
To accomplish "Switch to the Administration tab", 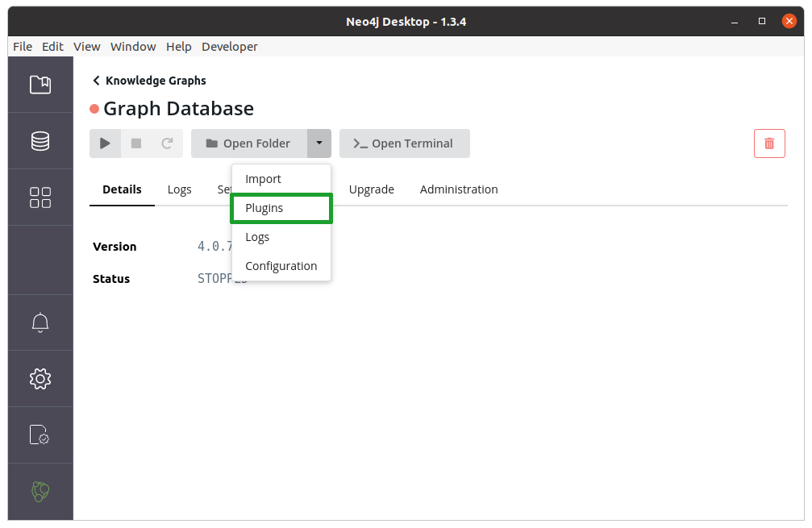I will pos(459,189).
